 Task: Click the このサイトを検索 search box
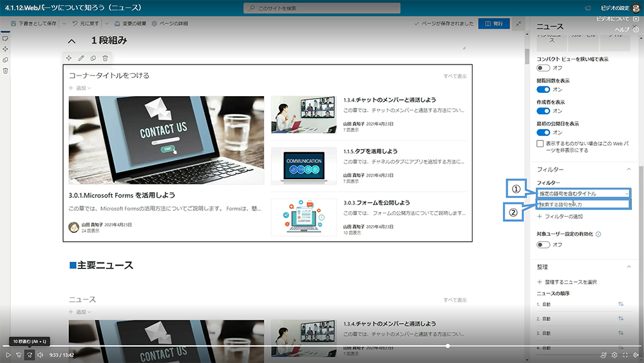[x=322, y=8]
